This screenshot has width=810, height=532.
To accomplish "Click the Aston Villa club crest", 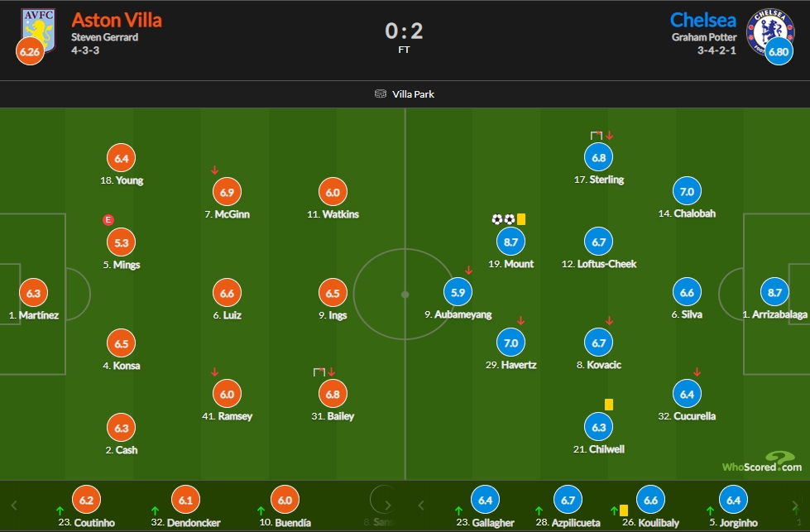I will tap(38, 29).
